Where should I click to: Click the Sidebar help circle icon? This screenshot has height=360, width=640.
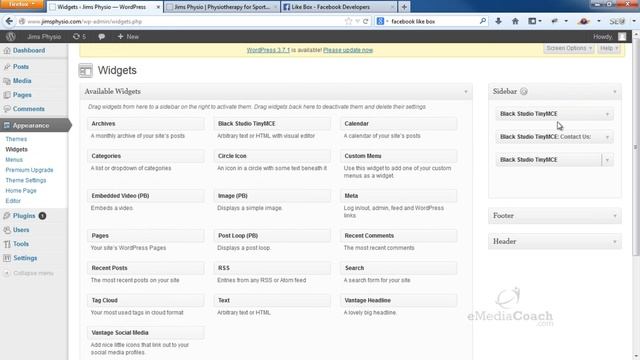524,91
